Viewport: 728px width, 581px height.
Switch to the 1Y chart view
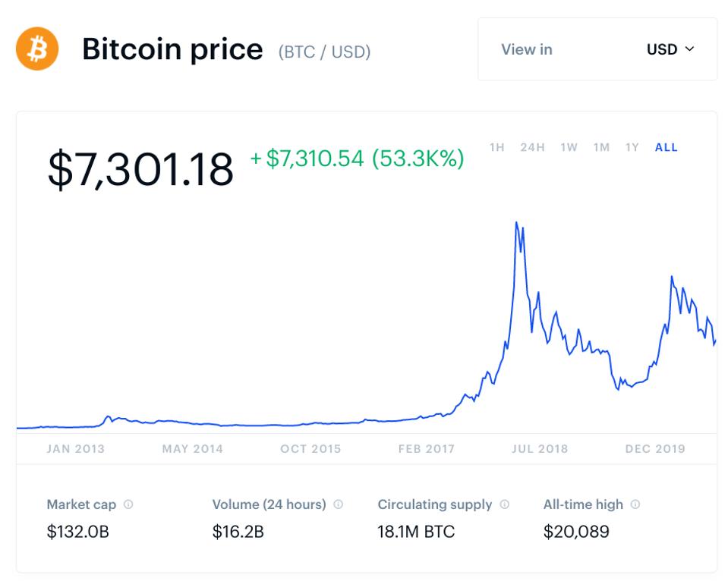coord(632,148)
